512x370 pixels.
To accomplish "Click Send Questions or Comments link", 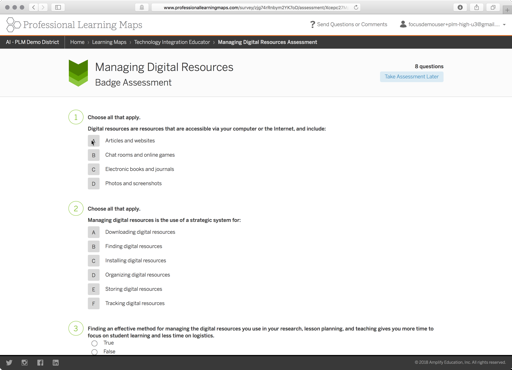I will point(352,24).
